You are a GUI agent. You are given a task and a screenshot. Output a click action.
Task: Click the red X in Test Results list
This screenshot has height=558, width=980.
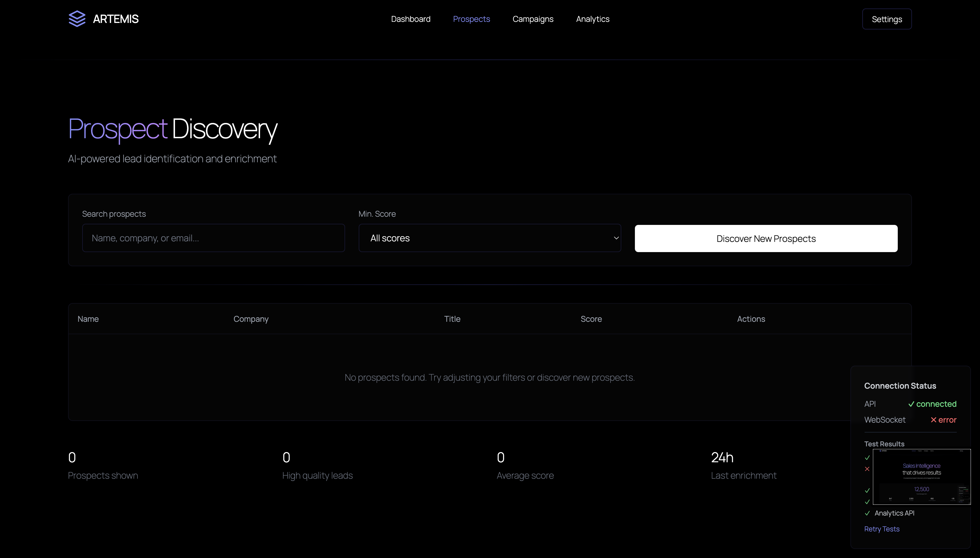tap(867, 469)
